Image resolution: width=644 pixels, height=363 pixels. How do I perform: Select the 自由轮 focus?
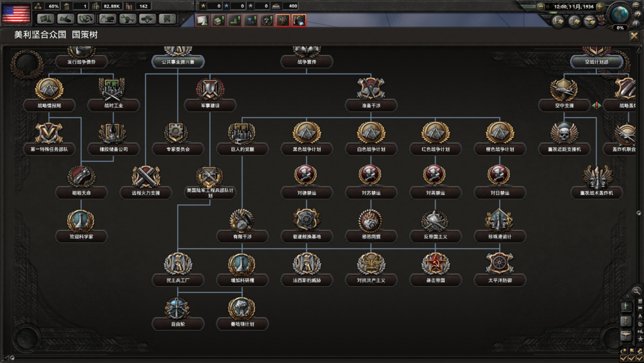coord(178,313)
